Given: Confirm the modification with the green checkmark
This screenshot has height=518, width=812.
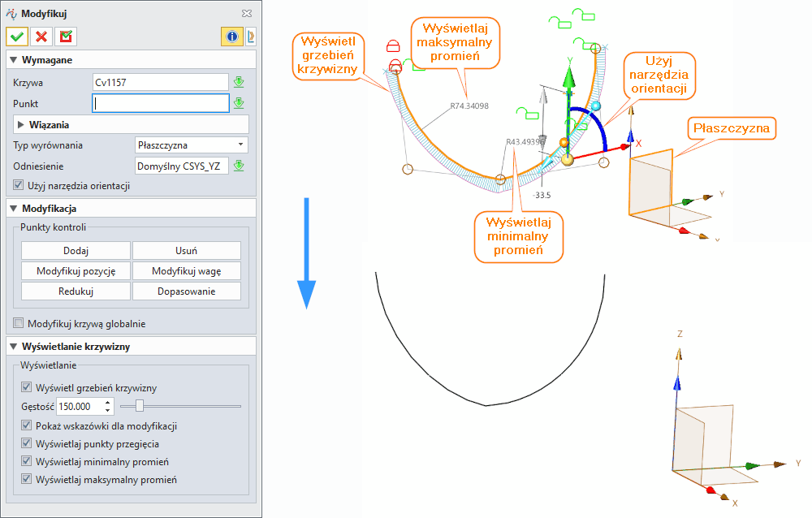Looking at the screenshot, I should pos(17,37).
